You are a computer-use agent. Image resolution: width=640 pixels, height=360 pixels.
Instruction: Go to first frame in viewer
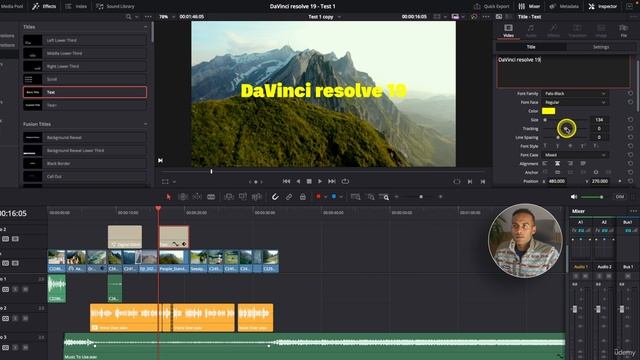(x=287, y=181)
